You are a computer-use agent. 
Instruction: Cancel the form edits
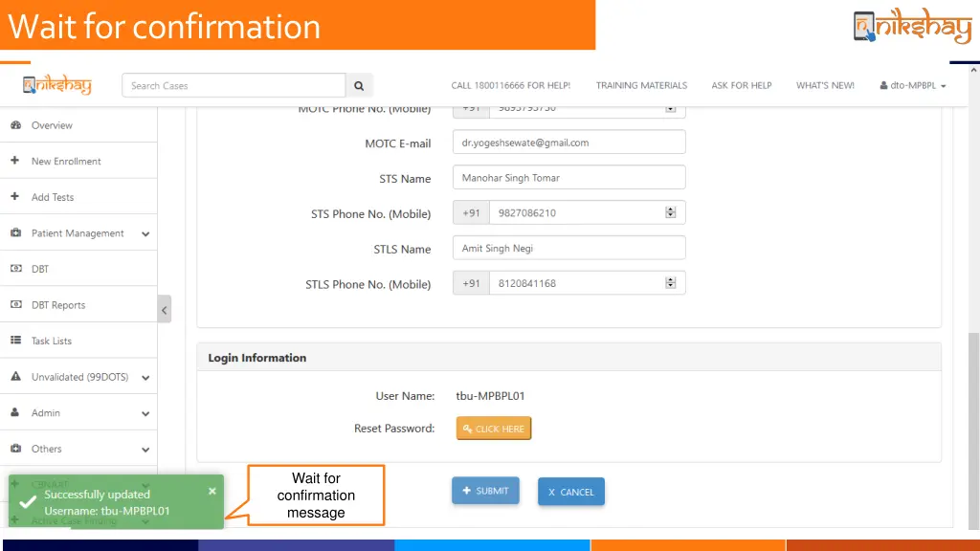tap(571, 492)
